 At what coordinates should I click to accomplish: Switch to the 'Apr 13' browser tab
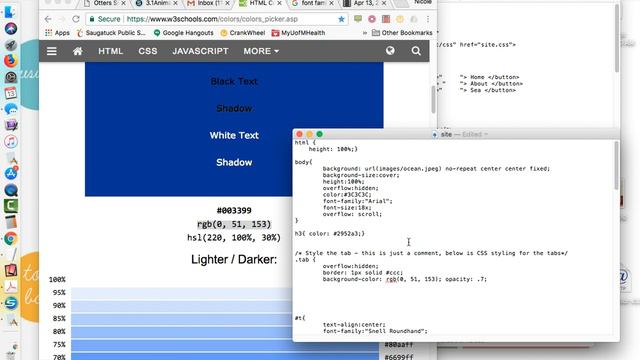(x=363, y=3)
